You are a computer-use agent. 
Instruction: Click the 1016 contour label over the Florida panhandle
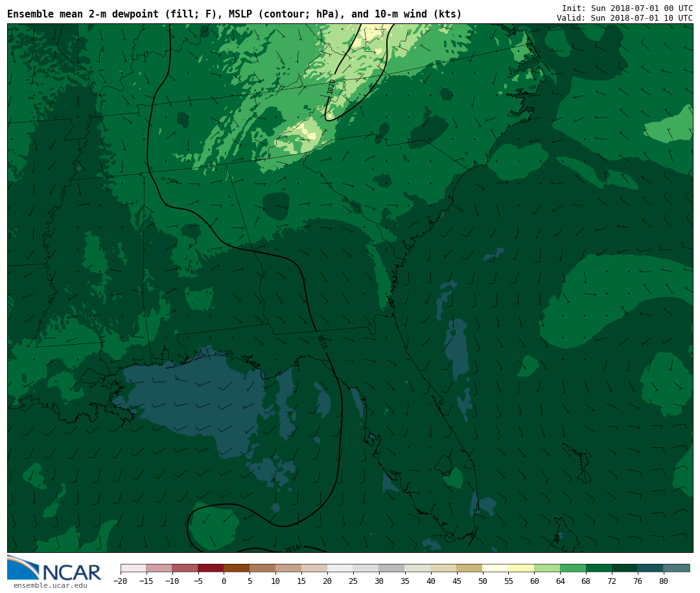pyautogui.click(x=321, y=342)
